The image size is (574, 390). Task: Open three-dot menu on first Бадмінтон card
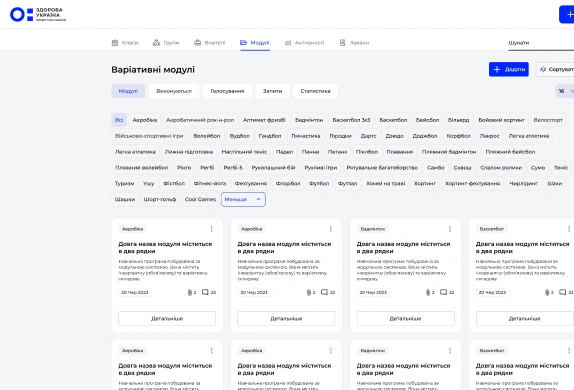point(450,229)
